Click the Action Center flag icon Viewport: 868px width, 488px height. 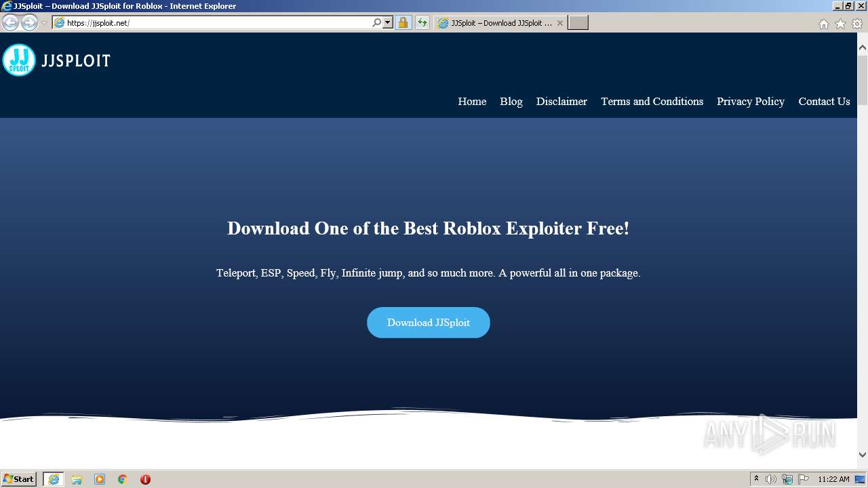click(x=804, y=479)
